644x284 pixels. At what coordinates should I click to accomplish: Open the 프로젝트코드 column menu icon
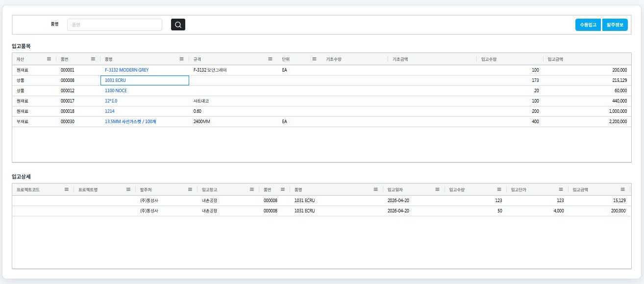67,189
